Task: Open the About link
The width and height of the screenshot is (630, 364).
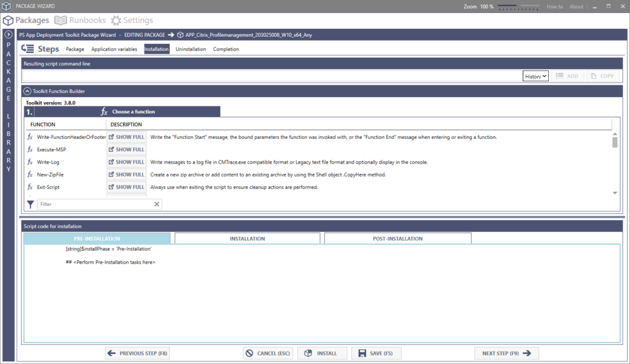Action: (x=576, y=6)
